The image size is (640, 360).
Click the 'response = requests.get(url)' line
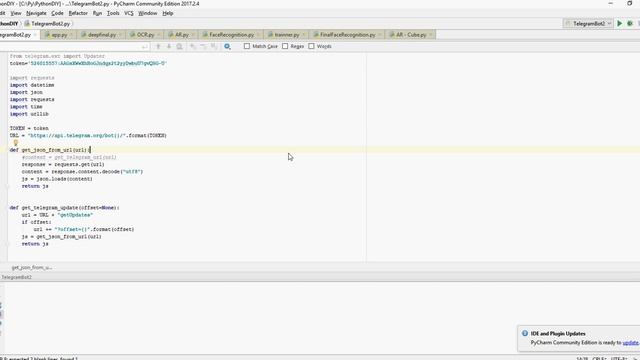tap(63, 164)
